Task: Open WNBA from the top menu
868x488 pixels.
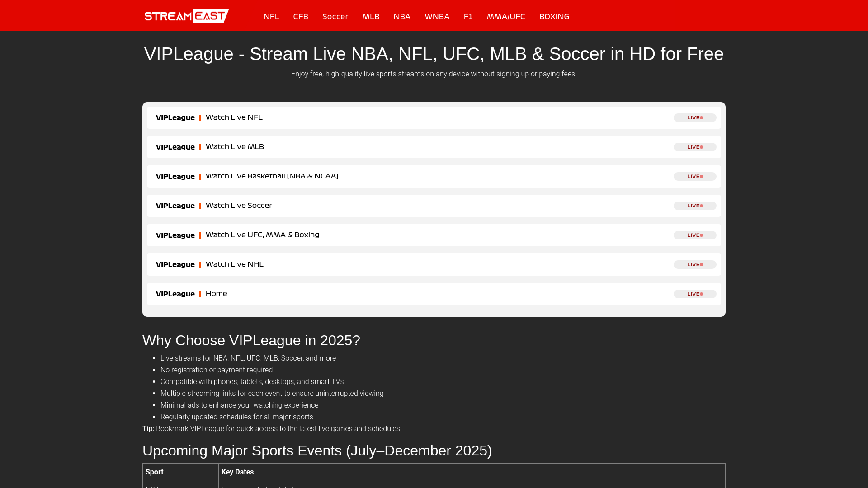Action: point(437,17)
